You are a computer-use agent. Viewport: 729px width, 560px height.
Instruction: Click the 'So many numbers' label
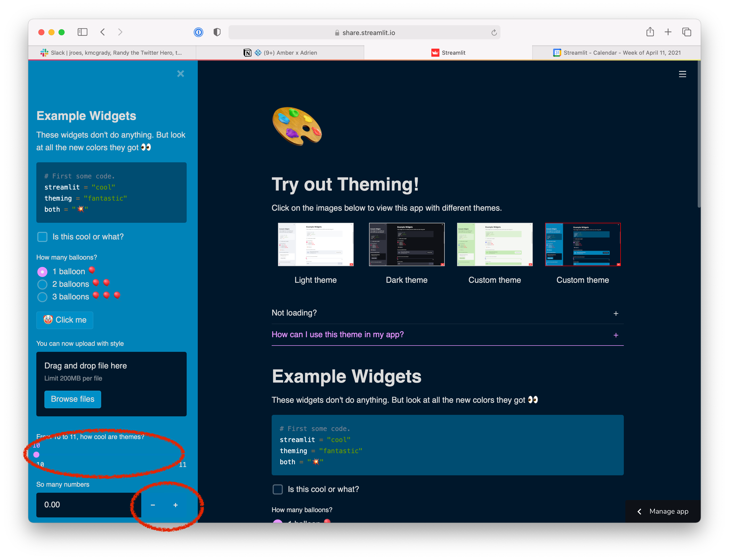(63, 485)
